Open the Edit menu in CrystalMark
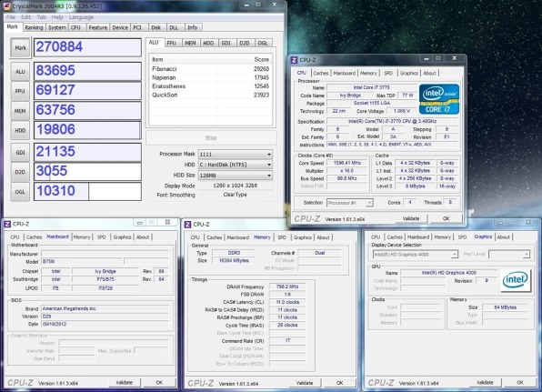 click(x=26, y=17)
